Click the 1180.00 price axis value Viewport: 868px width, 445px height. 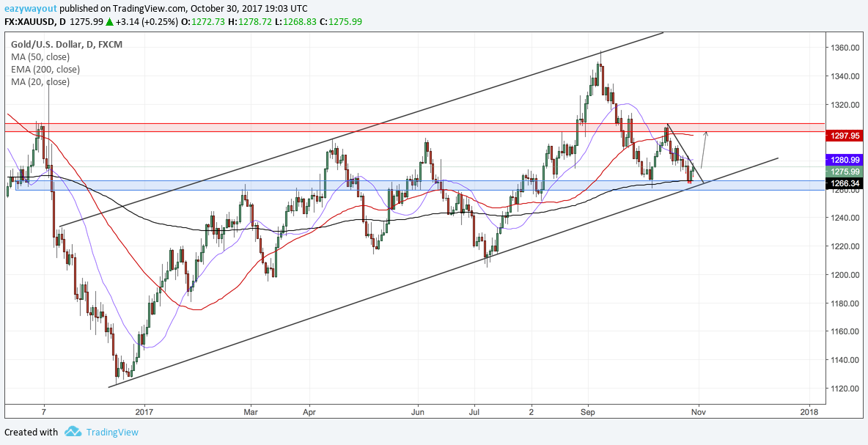(x=844, y=304)
